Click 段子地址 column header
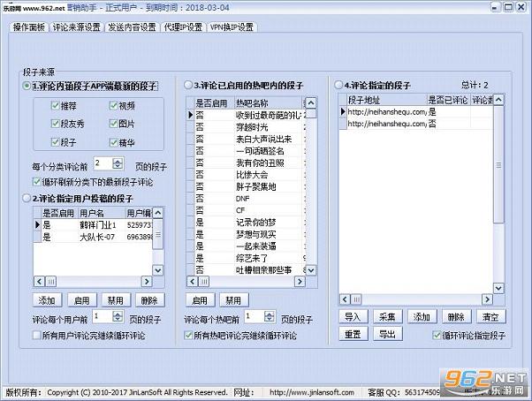This screenshot has width=532, height=401. click(387, 100)
